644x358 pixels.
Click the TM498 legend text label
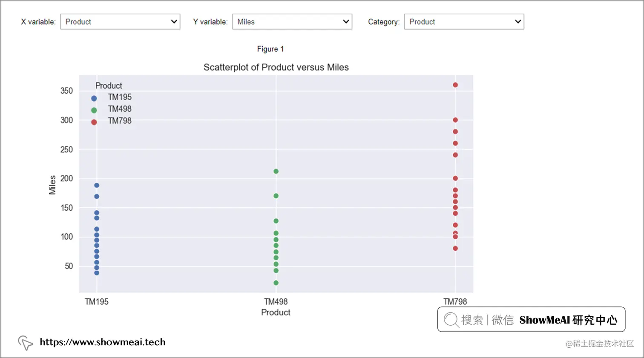pos(120,109)
